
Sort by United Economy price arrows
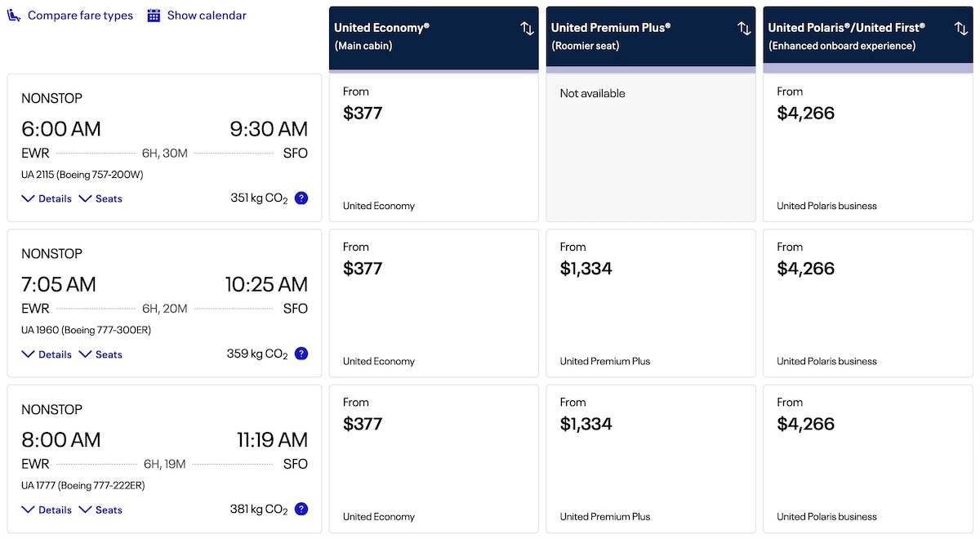tap(527, 29)
